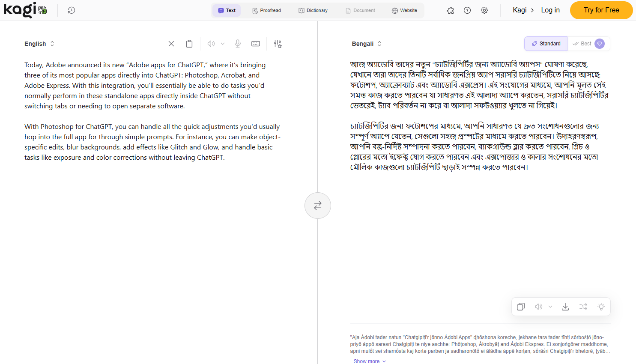The height and width of the screenshot is (364, 636).
Task: Start microphone voice input
Action: pyautogui.click(x=238, y=43)
